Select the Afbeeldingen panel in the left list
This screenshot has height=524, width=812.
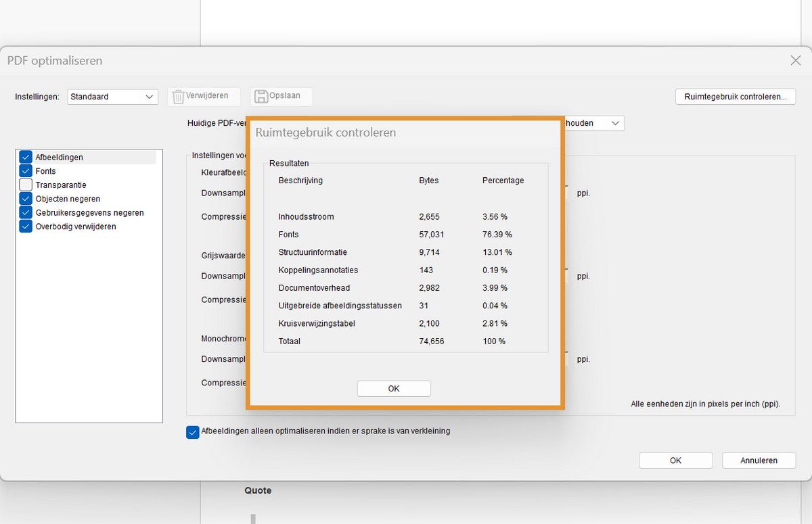click(x=60, y=156)
